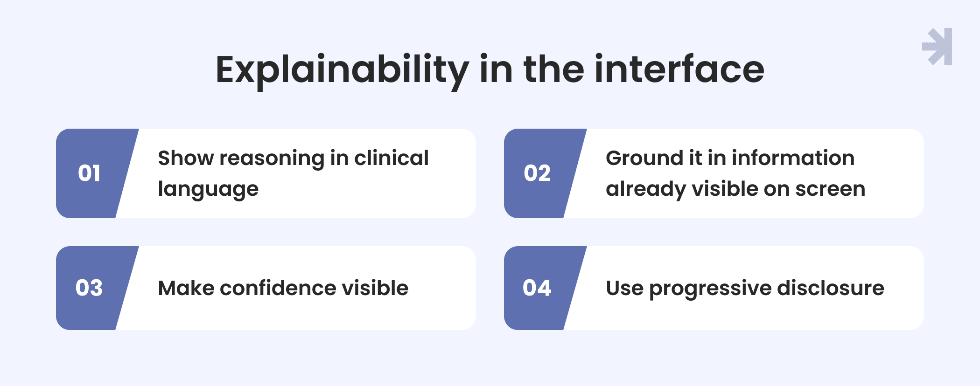Click the 04 number badge
The width and height of the screenshot is (980, 386).
tap(538, 288)
